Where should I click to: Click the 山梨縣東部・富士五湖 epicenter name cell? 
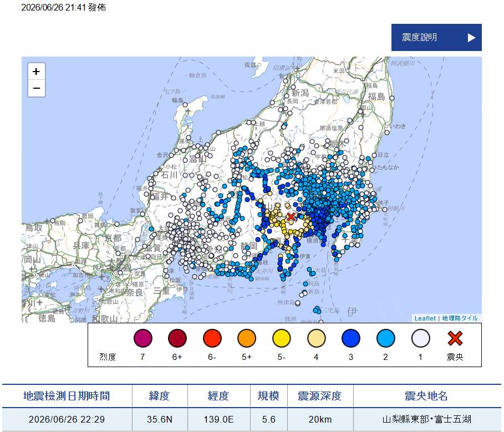pyautogui.click(x=426, y=419)
